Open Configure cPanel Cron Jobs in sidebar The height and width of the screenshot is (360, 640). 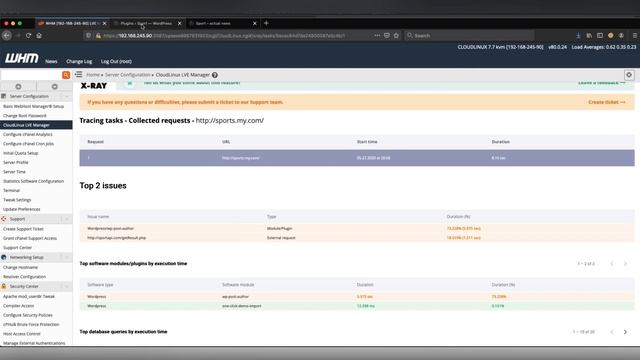tap(28, 144)
